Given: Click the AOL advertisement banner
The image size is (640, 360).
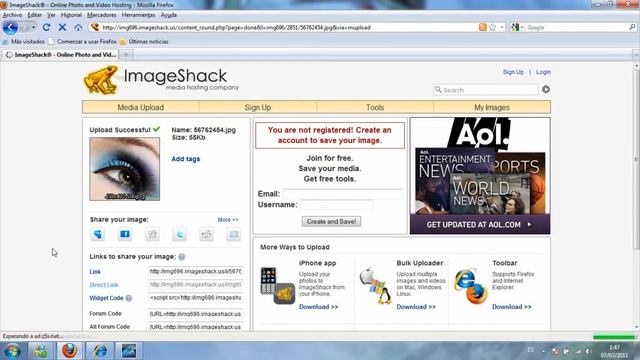Looking at the screenshot, I should pyautogui.click(x=480, y=176).
